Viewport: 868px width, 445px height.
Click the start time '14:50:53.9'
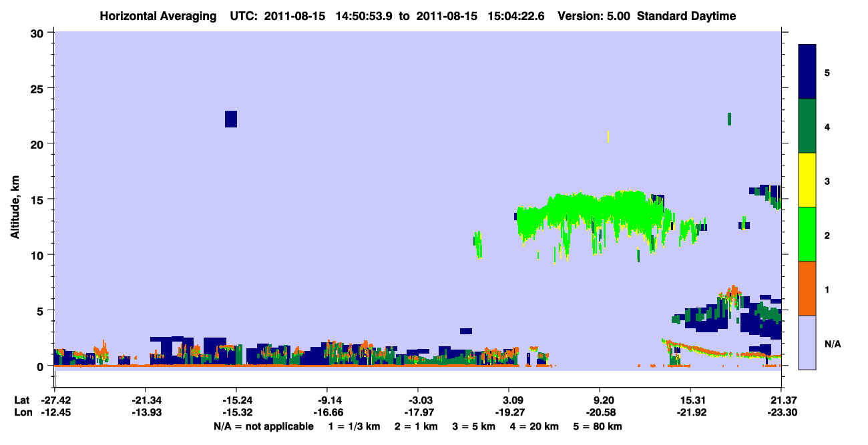(365, 16)
